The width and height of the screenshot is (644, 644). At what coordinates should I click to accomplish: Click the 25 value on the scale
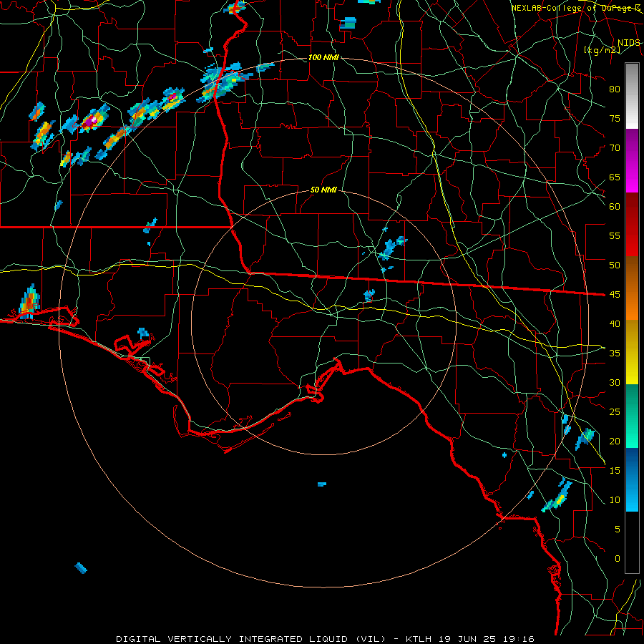point(615,412)
